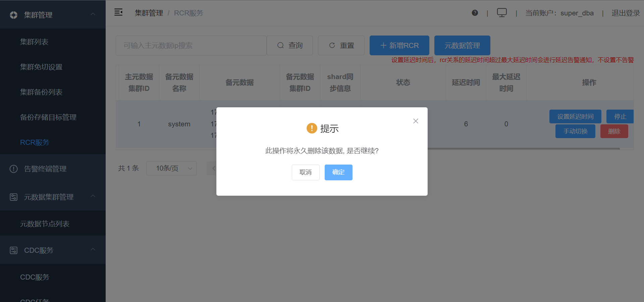Open 集群列表 in the sidebar

pos(53,42)
